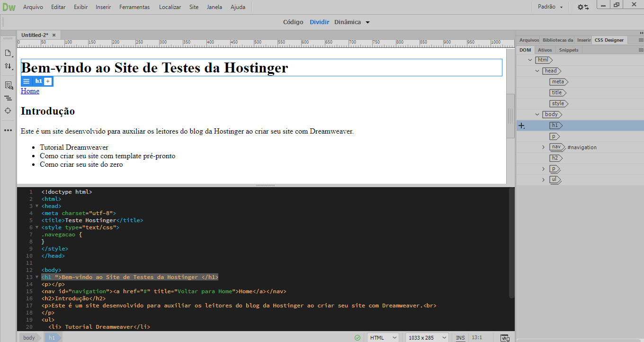Click the green checkmark lint status icon
Viewport: 644px width, 342px height.
358,338
